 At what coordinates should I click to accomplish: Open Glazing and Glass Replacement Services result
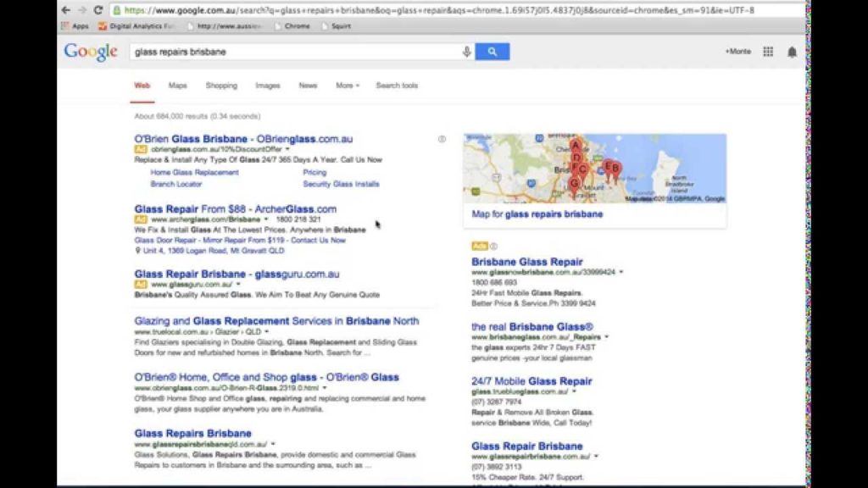click(x=276, y=321)
